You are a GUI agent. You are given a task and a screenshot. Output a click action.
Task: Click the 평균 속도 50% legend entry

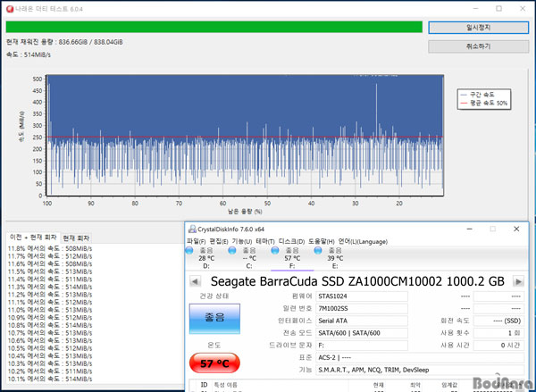484,104
